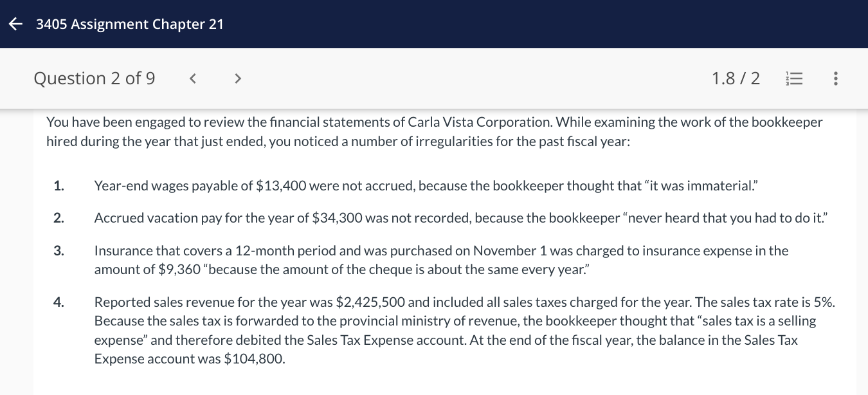
Task: Select item 3 about insurance expense
Action: (441, 259)
